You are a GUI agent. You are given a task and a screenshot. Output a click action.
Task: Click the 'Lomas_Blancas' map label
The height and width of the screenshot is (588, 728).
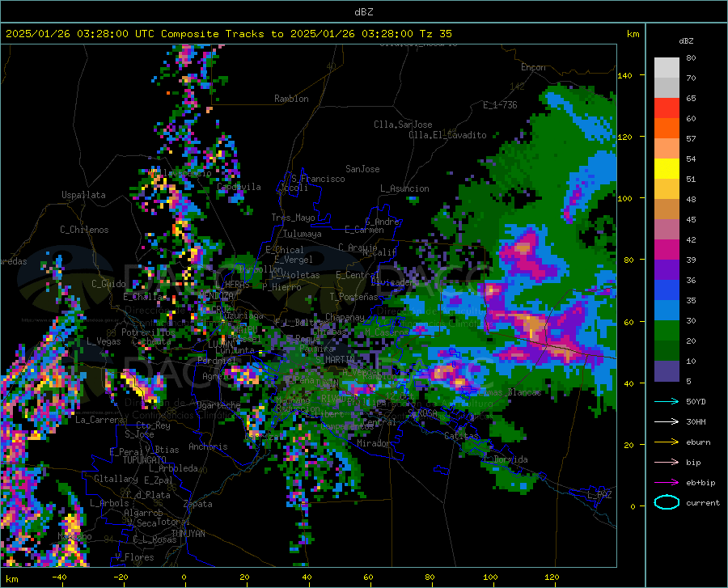click(x=510, y=392)
